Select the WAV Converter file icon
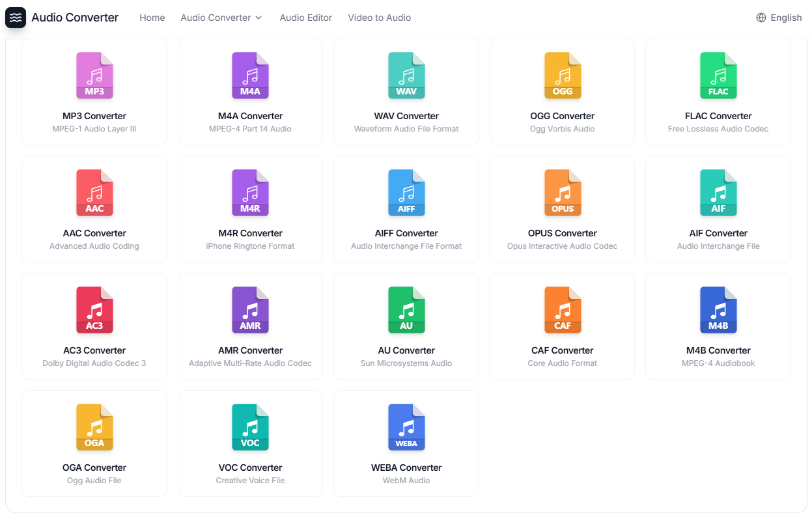This screenshot has width=812, height=519. point(406,76)
